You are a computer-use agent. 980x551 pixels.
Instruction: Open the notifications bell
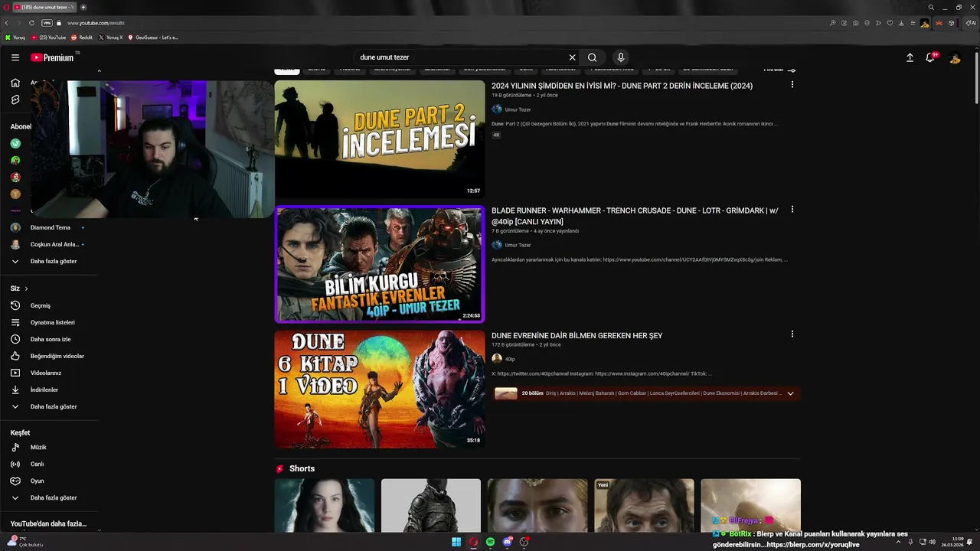(930, 57)
